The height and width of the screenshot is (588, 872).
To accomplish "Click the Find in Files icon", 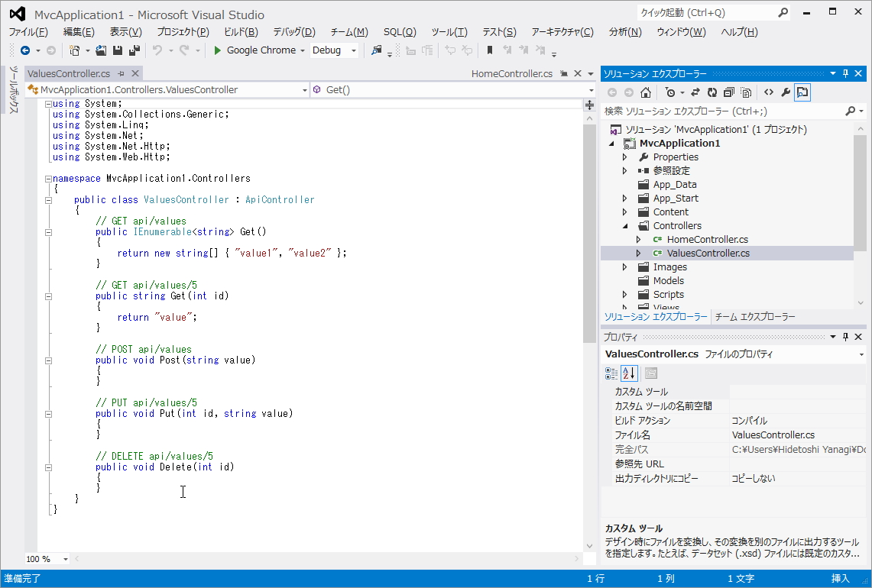I will pyautogui.click(x=377, y=50).
